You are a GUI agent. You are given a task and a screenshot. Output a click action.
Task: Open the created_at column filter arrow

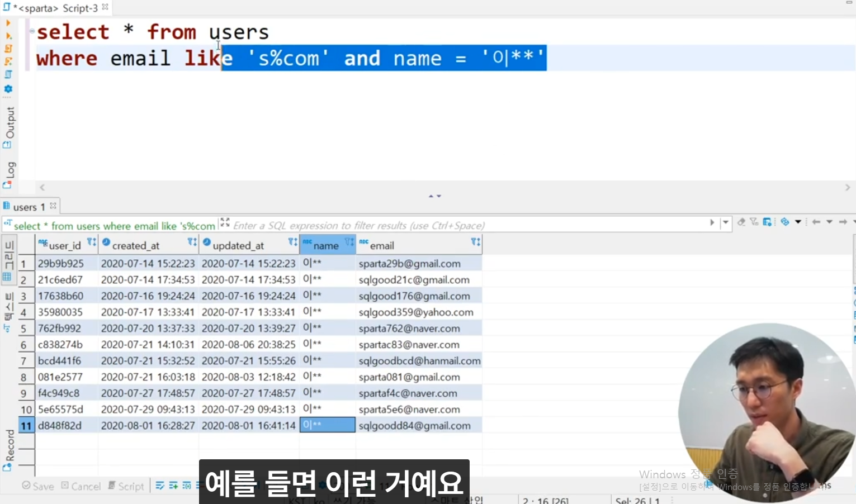point(192,242)
